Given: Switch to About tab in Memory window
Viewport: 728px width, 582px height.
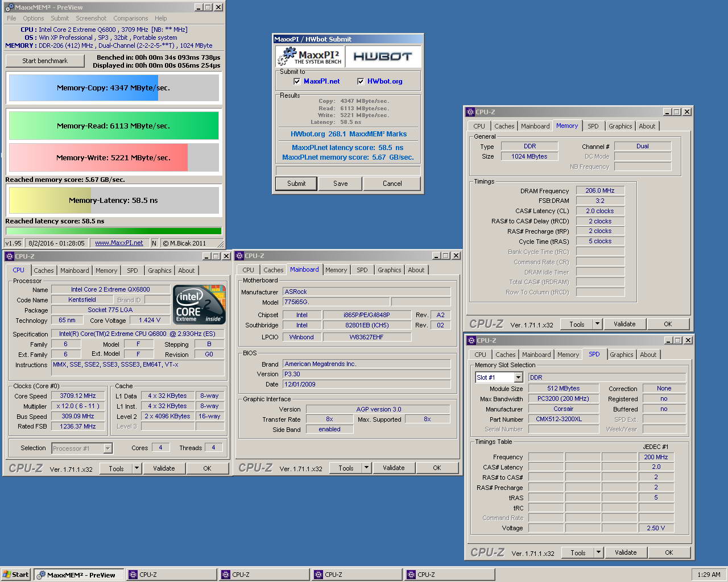Looking at the screenshot, I should [647, 126].
